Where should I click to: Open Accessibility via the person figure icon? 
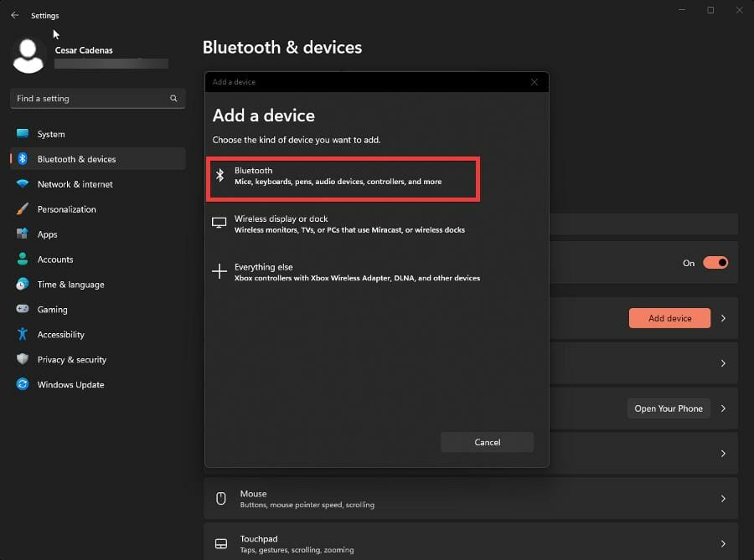point(22,334)
